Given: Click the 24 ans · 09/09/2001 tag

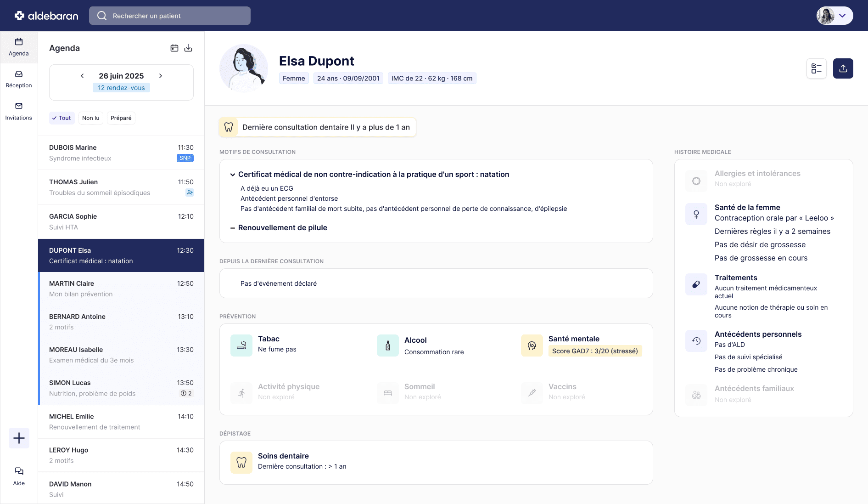Looking at the screenshot, I should point(348,79).
